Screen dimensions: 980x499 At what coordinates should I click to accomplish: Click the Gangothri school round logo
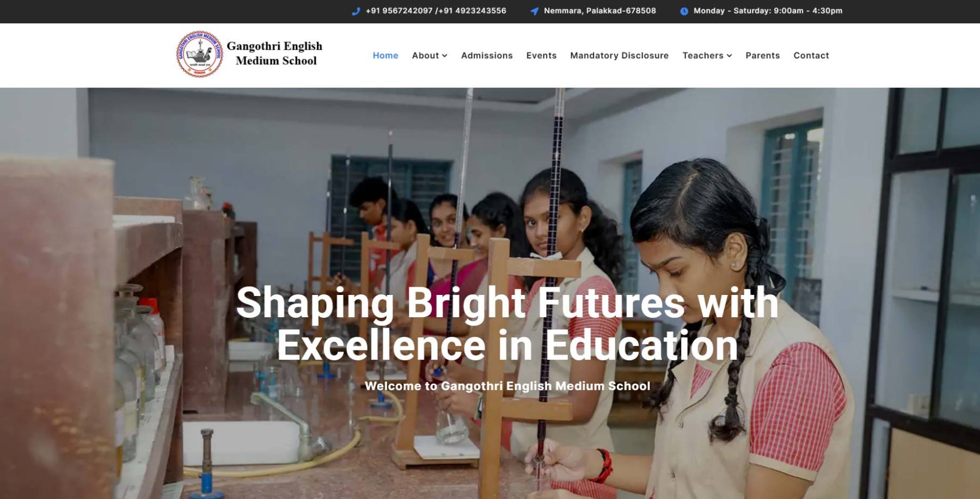pyautogui.click(x=200, y=54)
